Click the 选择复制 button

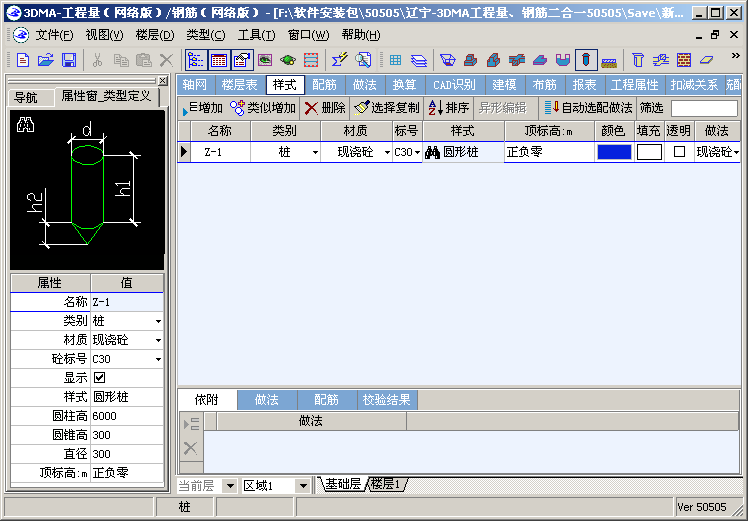pos(387,108)
